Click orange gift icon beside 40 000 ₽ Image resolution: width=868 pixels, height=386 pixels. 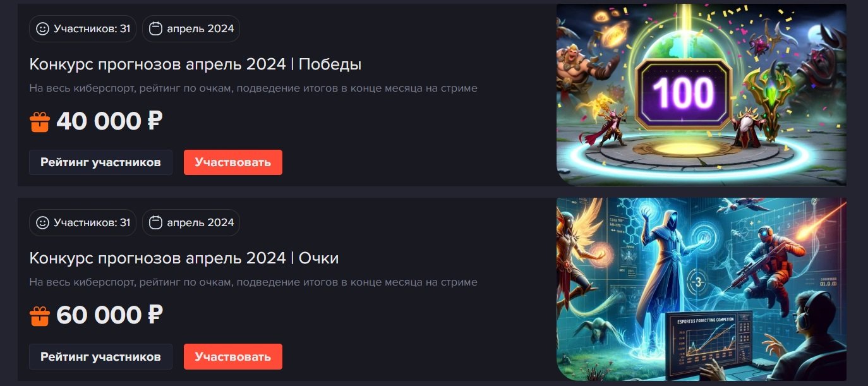click(x=40, y=121)
